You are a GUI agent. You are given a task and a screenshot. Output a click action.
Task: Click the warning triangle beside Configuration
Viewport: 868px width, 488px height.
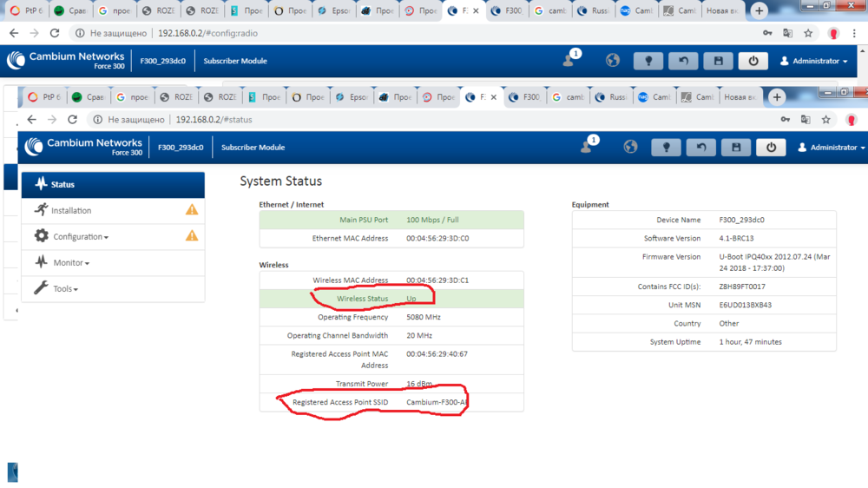(x=192, y=236)
